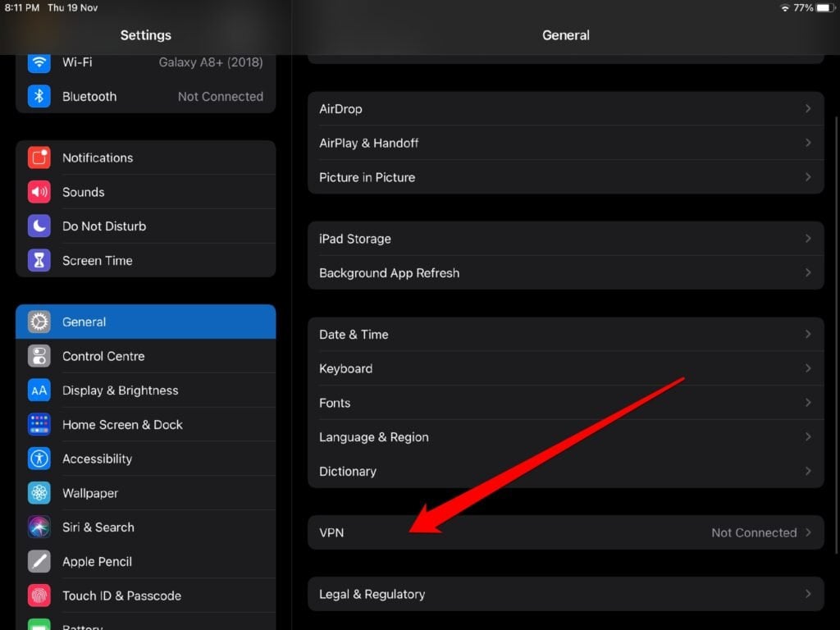Tap the Wallpaper flower icon
Image resolution: width=840 pixels, height=630 pixels.
39,493
